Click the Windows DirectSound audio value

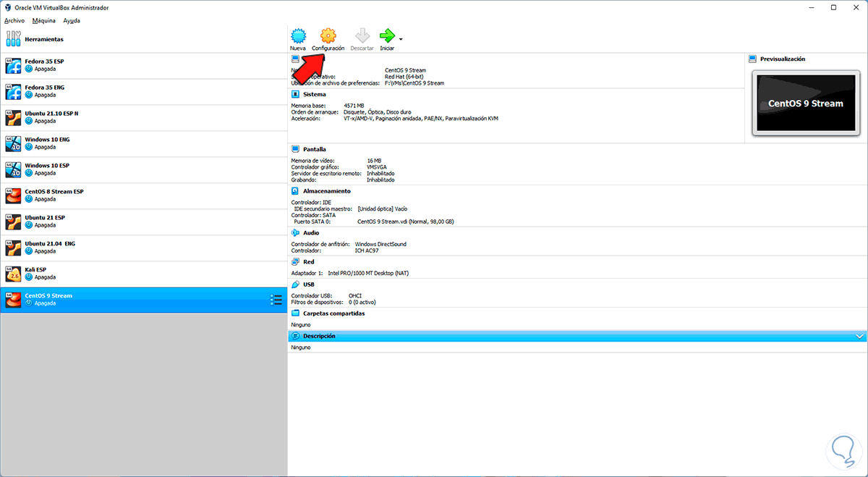380,245
